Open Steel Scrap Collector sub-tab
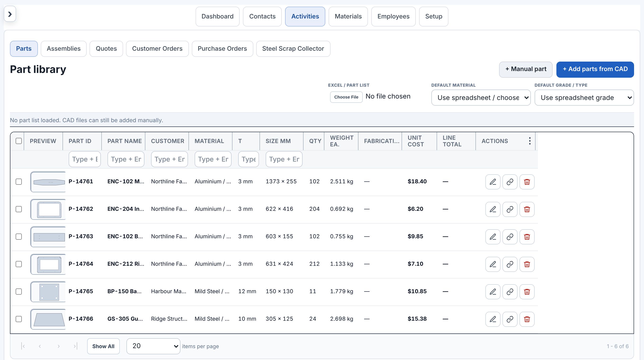Viewport: 644px width, 360px height. (x=293, y=49)
